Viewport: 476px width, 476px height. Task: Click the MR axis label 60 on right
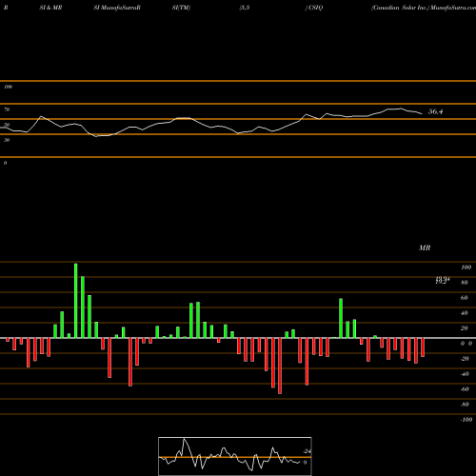(x=465, y=298)
